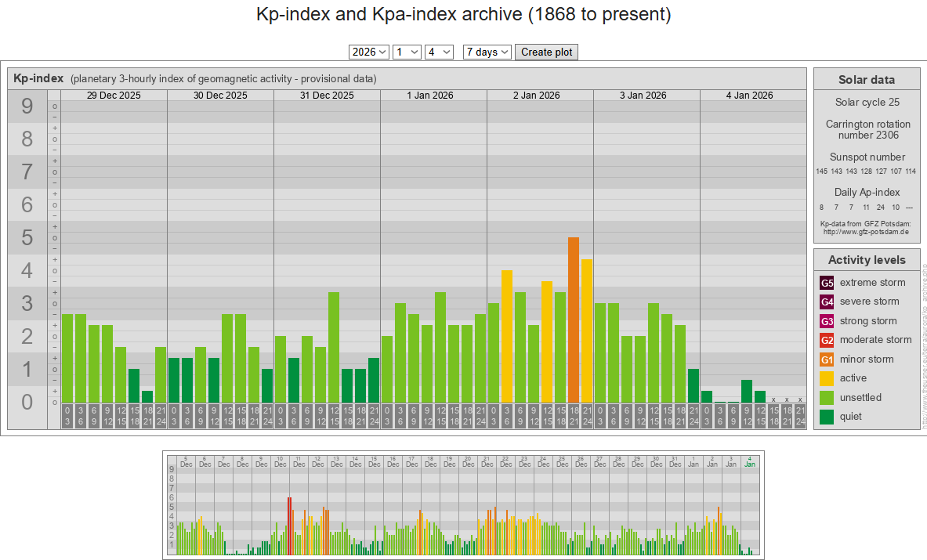Click the dark green quiet level swatch
The height and width of the screenshot is (560, 927).
pos(827,417)
